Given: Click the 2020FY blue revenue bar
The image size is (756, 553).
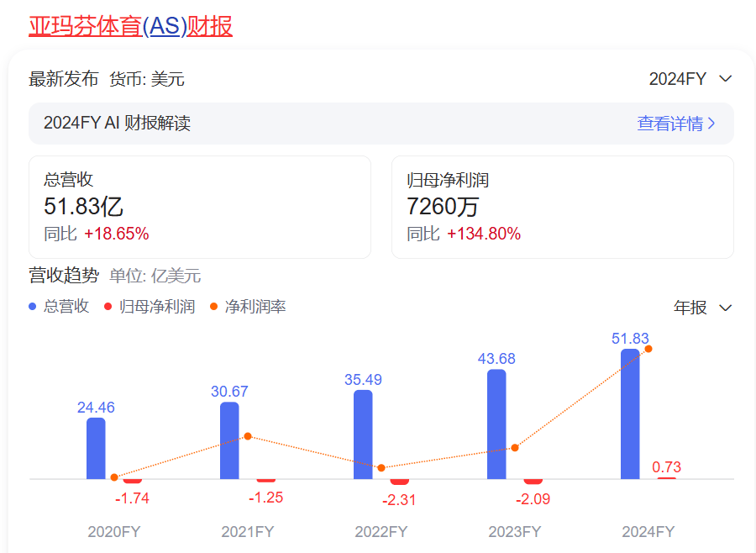Looking at the screenshot, I should (x=96, y=448).
